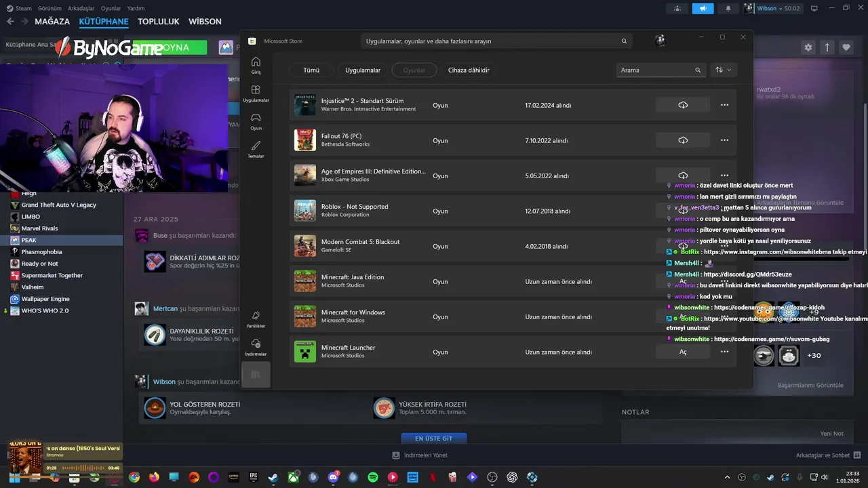Open Oyun section in Store sidebar
The height and width of the screenshot is (488, 868).
coord(256,121)
